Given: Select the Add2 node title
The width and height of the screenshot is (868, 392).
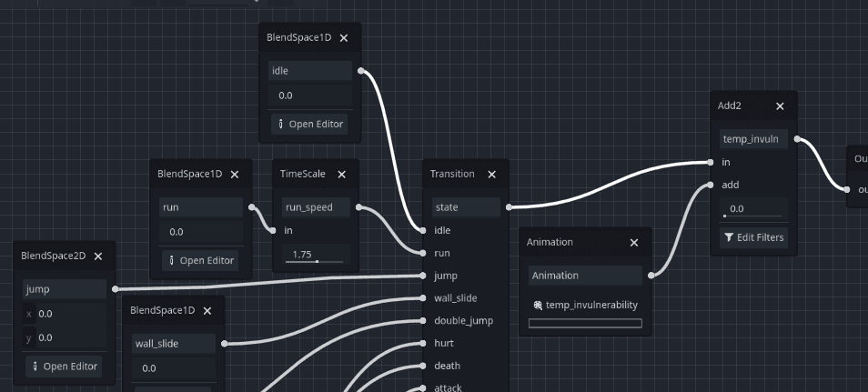Looking at the screenshot, I should point(729,106).
